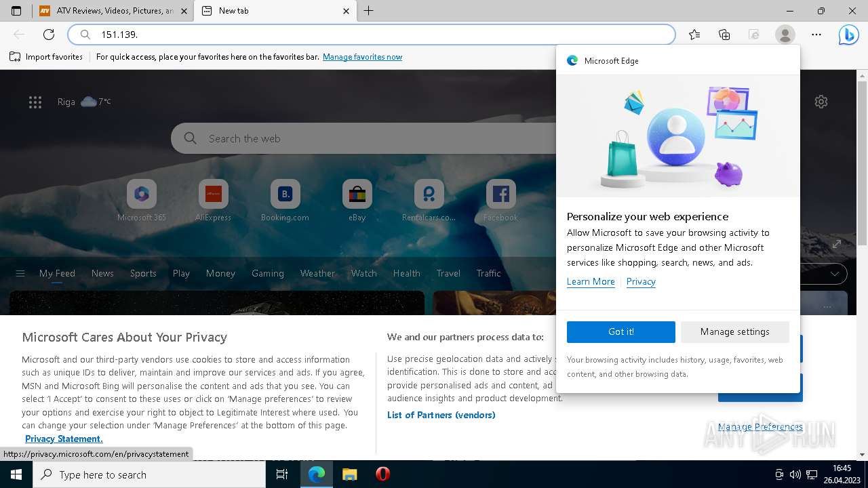Select the Play feed tab
This screenshot has height=488, width=868.
(181, 273)
